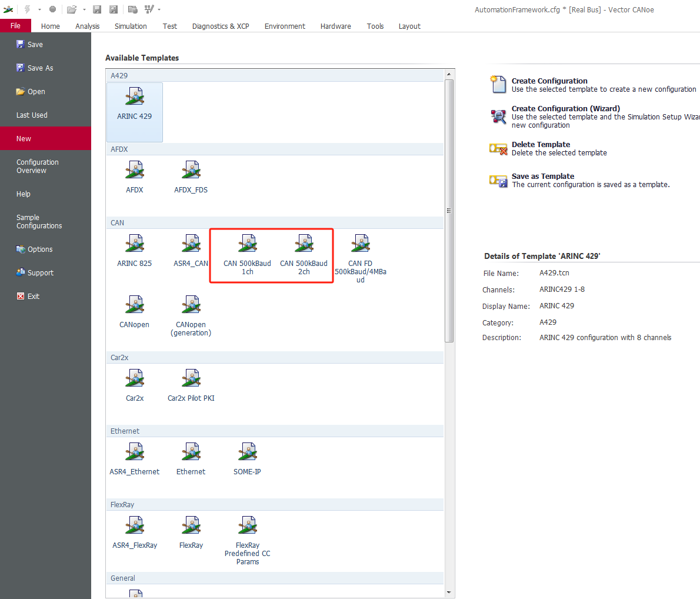Viewport: 700px width, 599px height.
Task: Select the Car2x template
Action: click(x=134, y=385)
